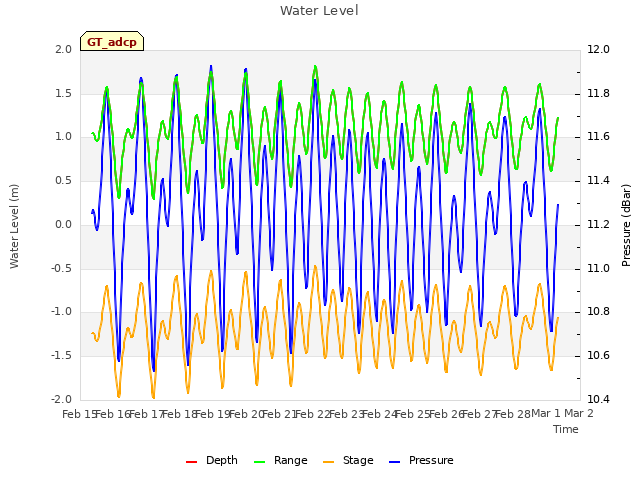Toggle the Pressure legend entry
Image resolution: width=640 pixels, height=480 pixels.
pyautogui.click(x=421, y=460)
